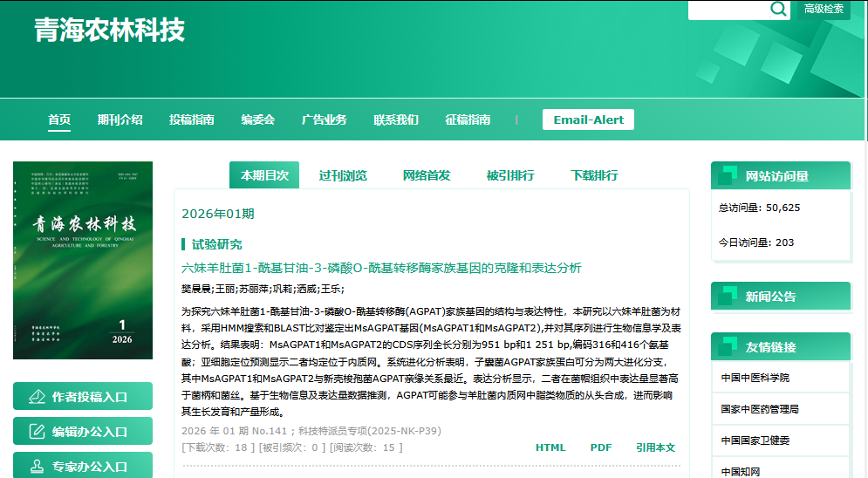This screenshot has height=478, width=868.
Task: Switch to 网络首发 tab
Action: coord(427,175)
